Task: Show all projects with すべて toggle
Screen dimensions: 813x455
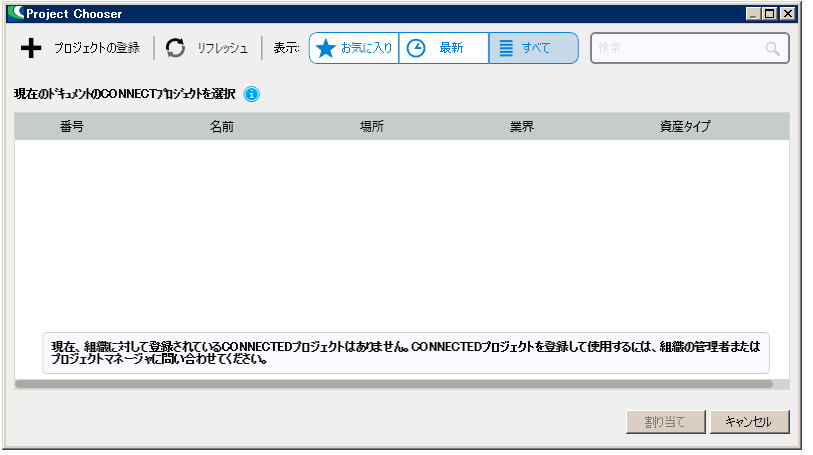Action: (x=534, y=48)
